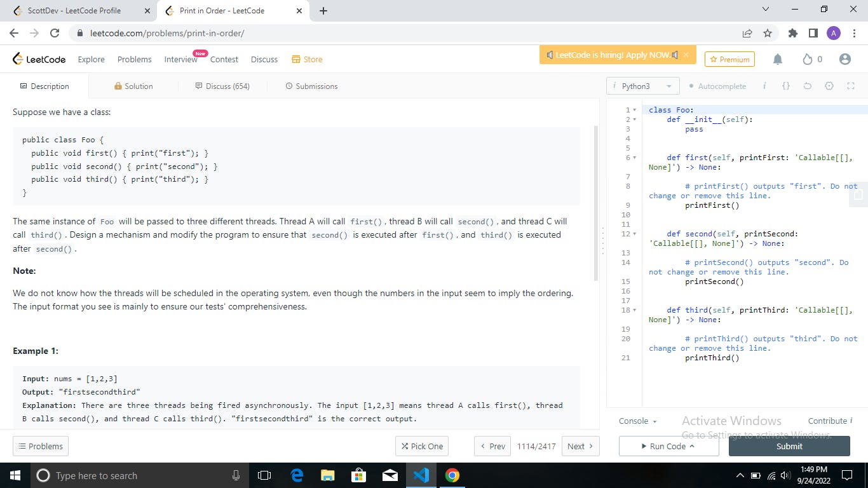
Task: Open Windows notification center icon
Action: [846, 475]
